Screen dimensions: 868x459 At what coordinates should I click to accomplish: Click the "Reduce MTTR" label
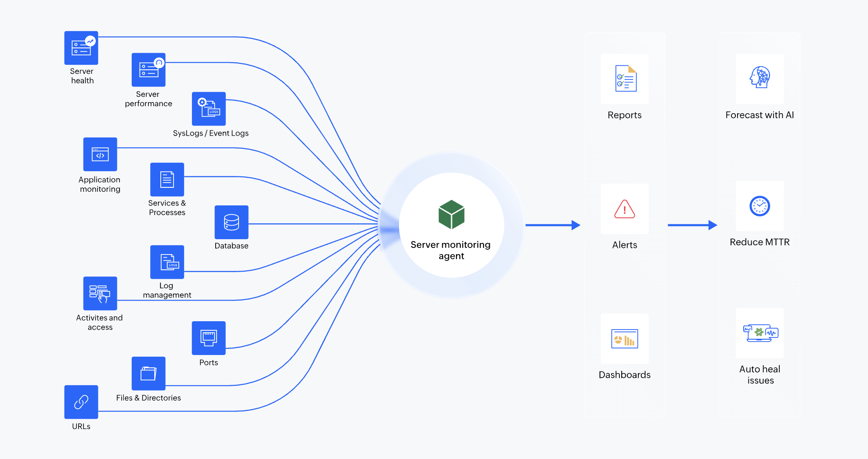point(760,242)
